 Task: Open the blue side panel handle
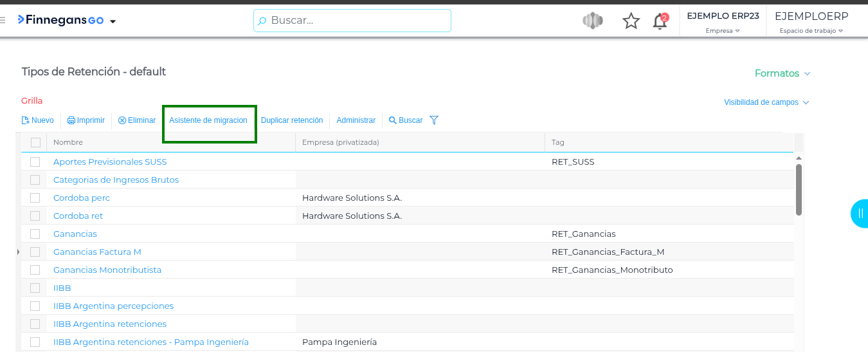[x=860, y=214]
